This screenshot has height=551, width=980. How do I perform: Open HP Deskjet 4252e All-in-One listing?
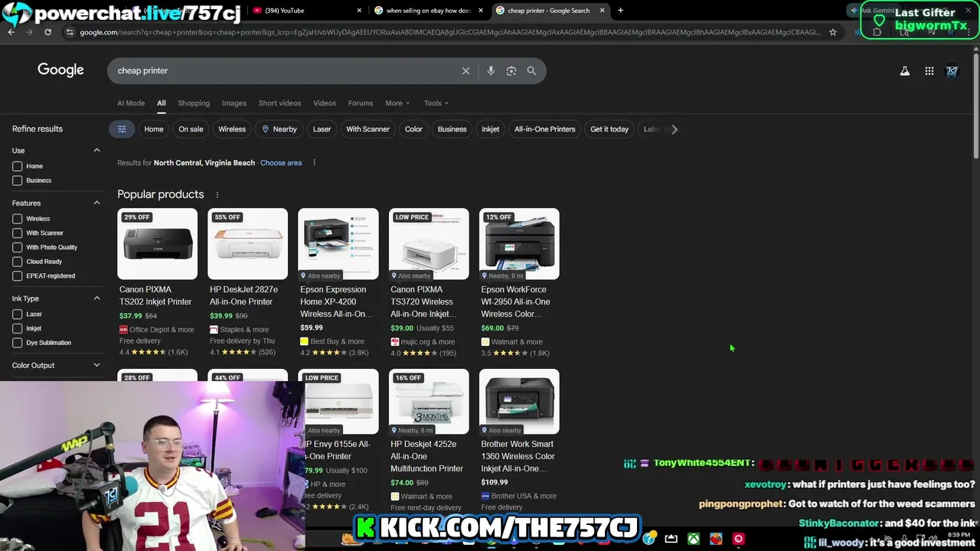coord(426,456)
